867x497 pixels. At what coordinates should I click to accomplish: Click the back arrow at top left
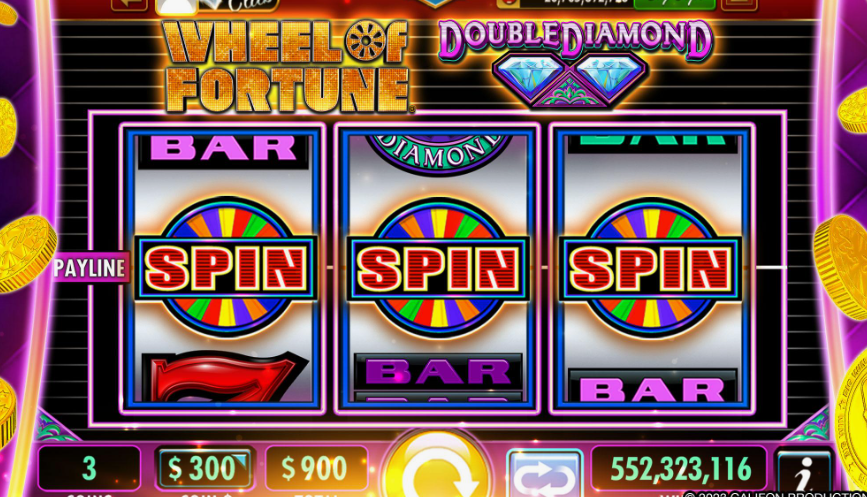click(x=129, y=5)
